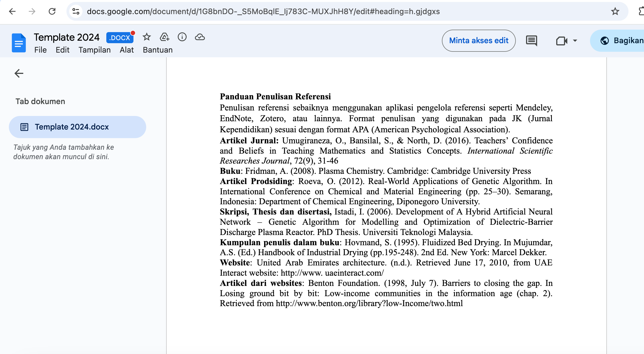644x354 pixels.
Task: Open site information icon in address bar
Action: pyautogui.click(x=76, y=11)
